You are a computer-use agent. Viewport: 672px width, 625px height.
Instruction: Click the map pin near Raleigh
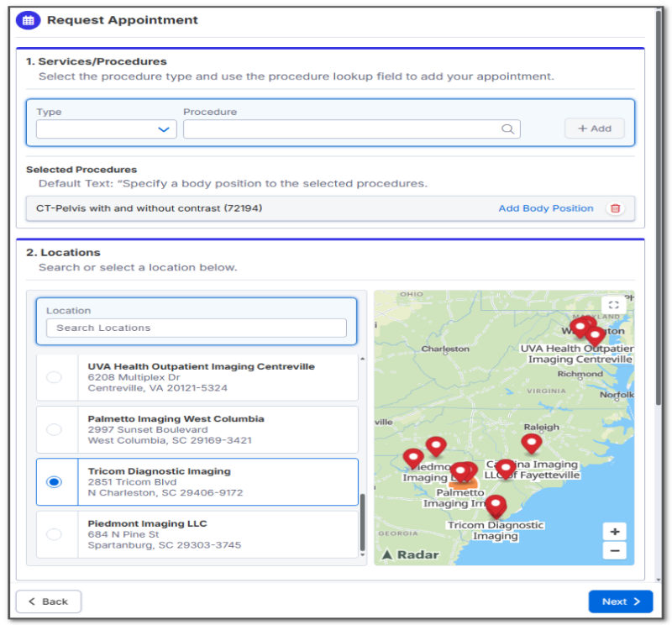(x=532, y=444)
